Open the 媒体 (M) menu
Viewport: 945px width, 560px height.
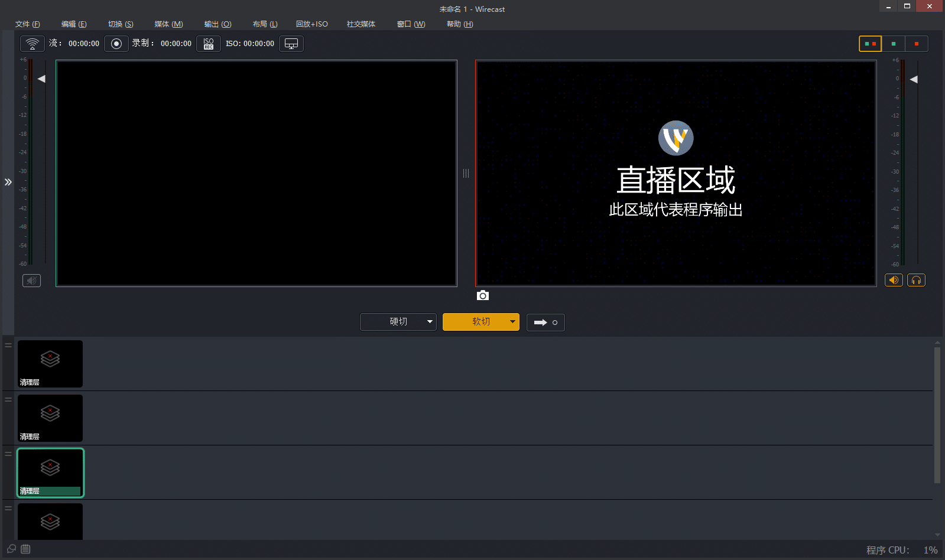168,24
